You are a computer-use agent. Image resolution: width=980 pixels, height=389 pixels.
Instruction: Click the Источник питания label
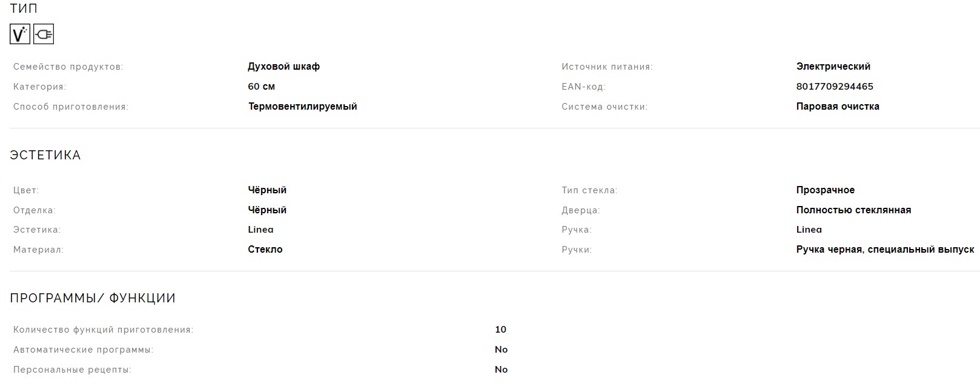coord(607,67)
